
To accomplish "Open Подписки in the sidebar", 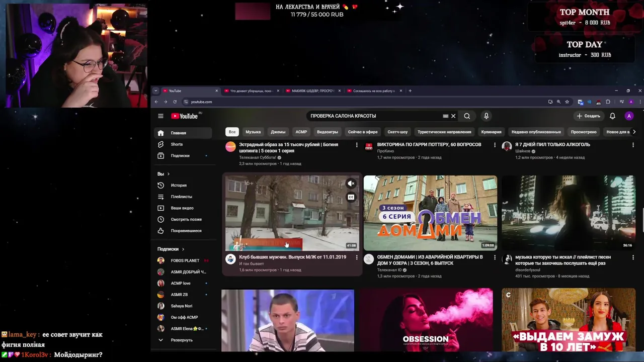I will [183, 156].
